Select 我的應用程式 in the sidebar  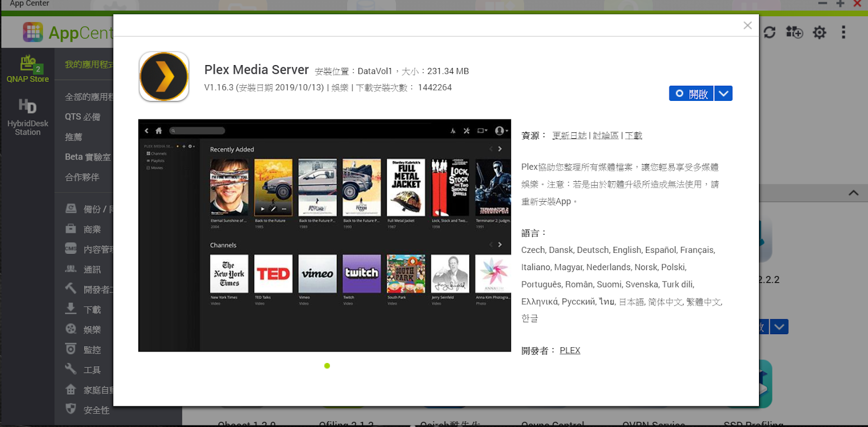[89, 65]
